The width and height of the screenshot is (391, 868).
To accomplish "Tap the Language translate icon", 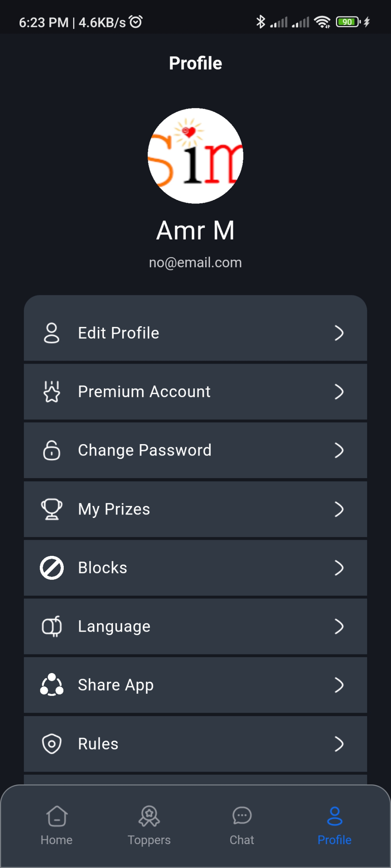I will click(52, 626).
